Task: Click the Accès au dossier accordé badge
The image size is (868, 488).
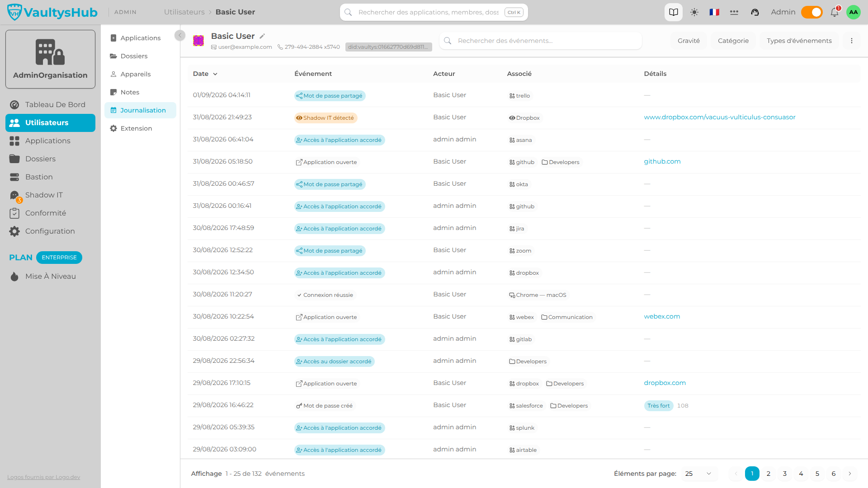Action: coord(334,361)
